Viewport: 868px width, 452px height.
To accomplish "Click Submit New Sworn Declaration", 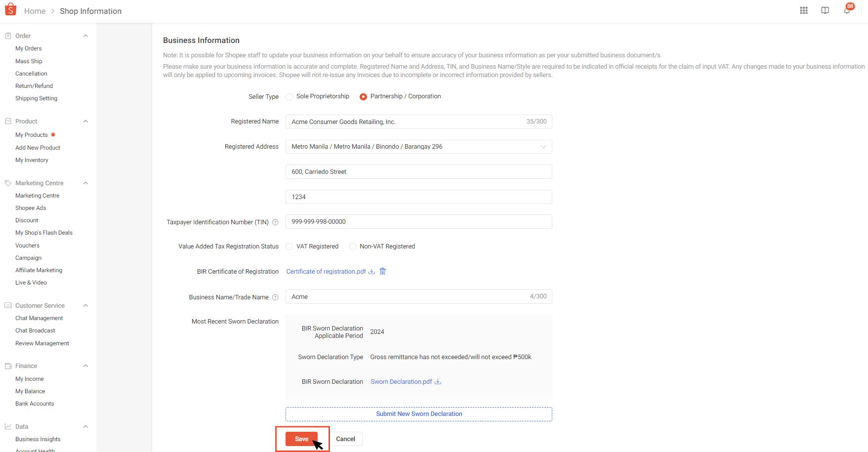I will pos(418,413).
